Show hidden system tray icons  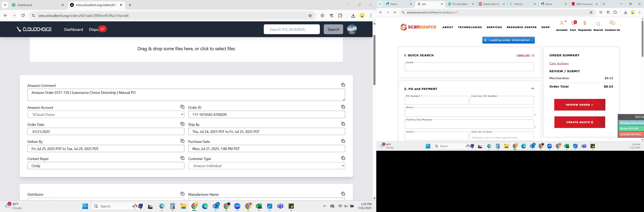[x=324, y=206]
